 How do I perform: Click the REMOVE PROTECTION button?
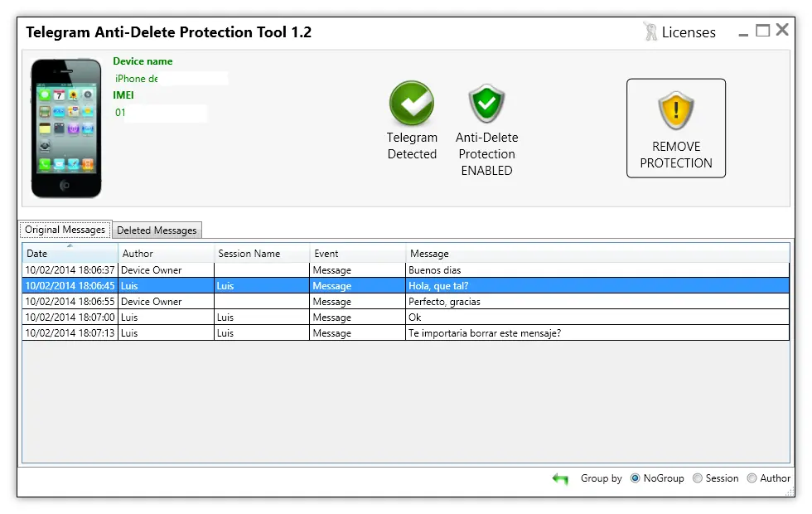coord(676,128)
